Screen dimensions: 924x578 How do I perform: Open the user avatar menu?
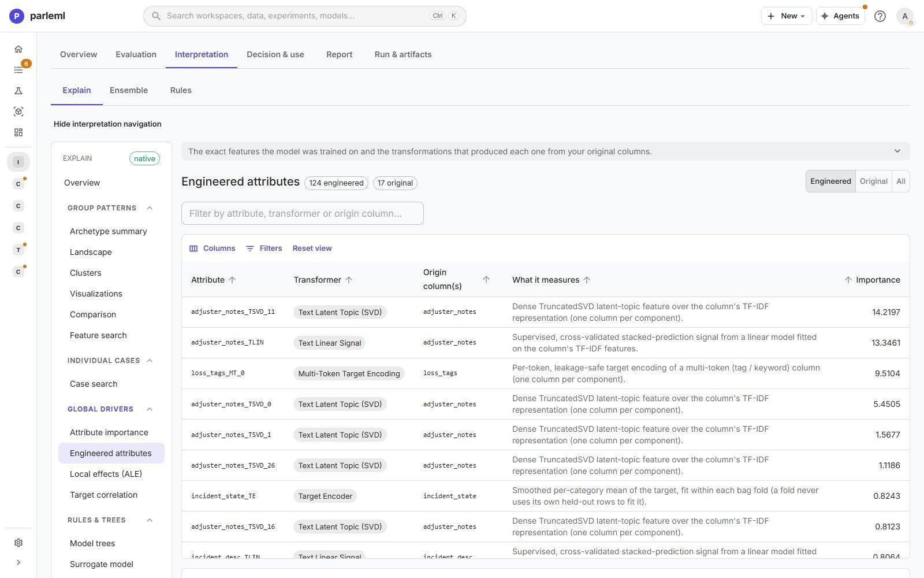point(905,16)
